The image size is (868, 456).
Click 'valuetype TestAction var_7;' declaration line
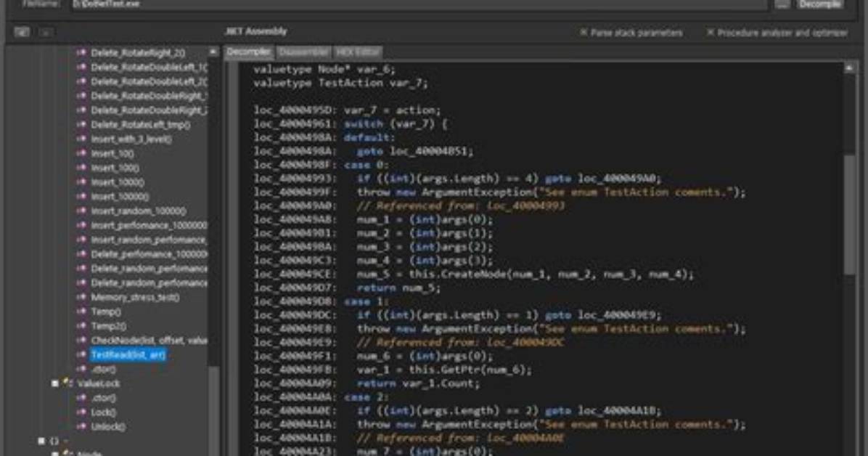pos(340,83)
